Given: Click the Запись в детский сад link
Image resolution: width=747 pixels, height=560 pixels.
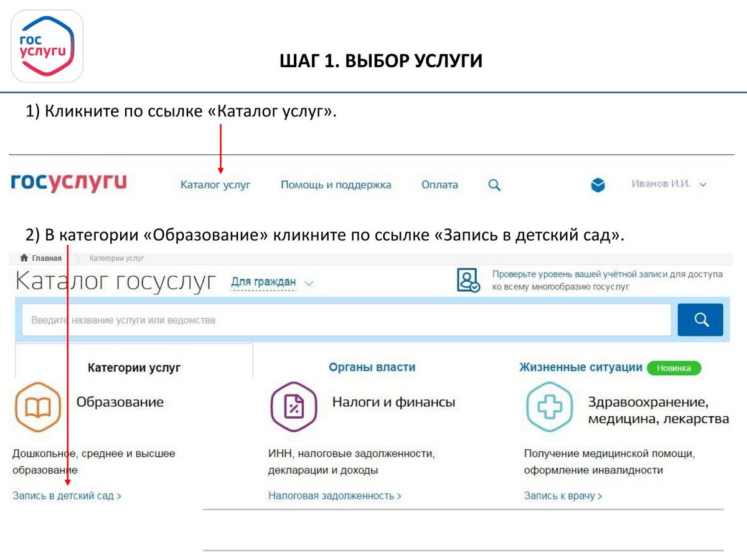Looking at the screenshot, I should tap(67, 496).
